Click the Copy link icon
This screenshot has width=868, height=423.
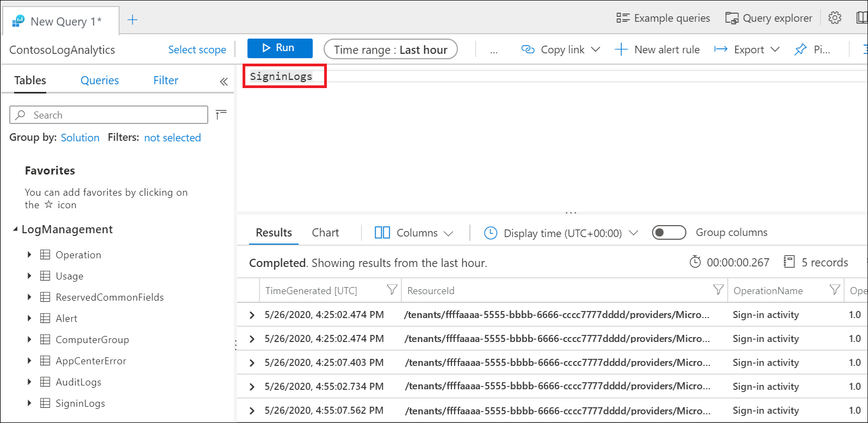click(528, 49)
